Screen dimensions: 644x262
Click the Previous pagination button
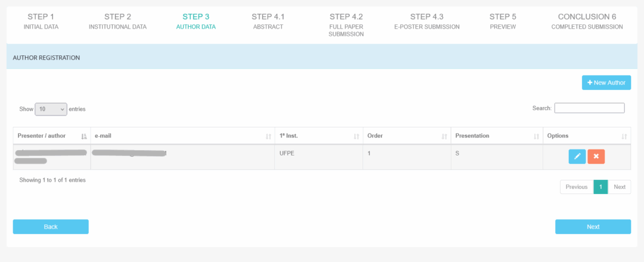[577, 187]
